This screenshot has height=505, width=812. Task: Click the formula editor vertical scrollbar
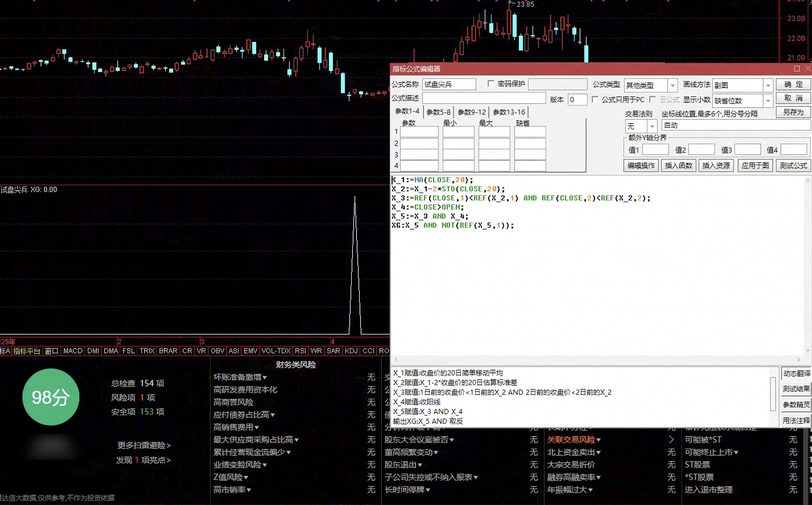[808, 265]
